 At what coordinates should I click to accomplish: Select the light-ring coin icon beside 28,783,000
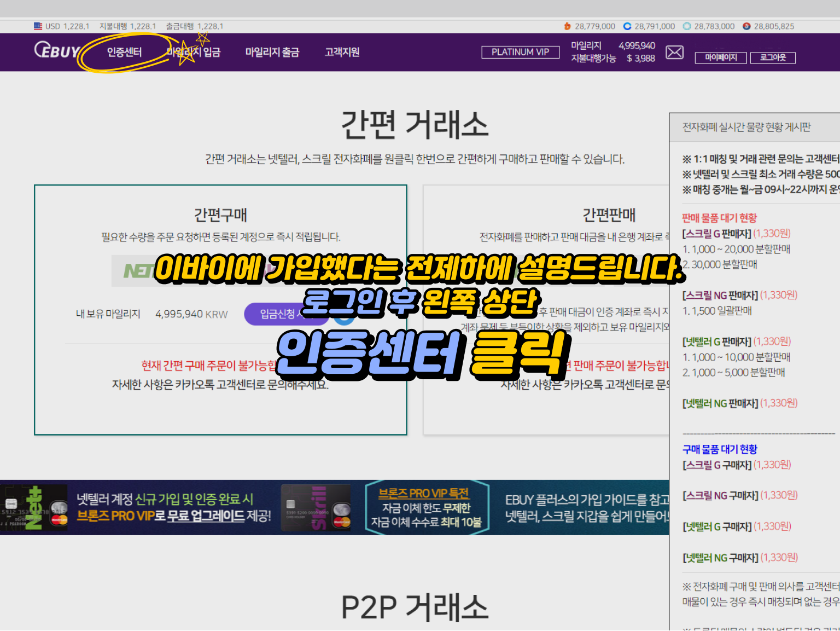[686, 26]
